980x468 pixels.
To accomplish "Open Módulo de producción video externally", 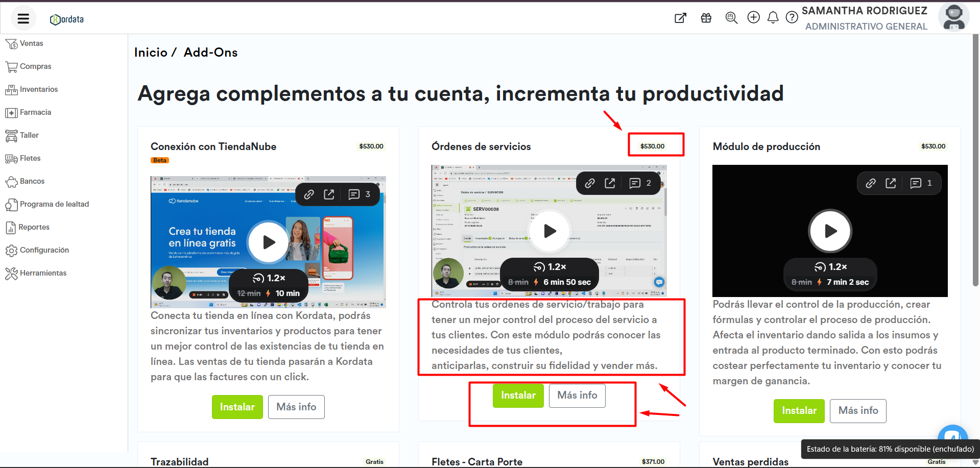I will [891, 183].
